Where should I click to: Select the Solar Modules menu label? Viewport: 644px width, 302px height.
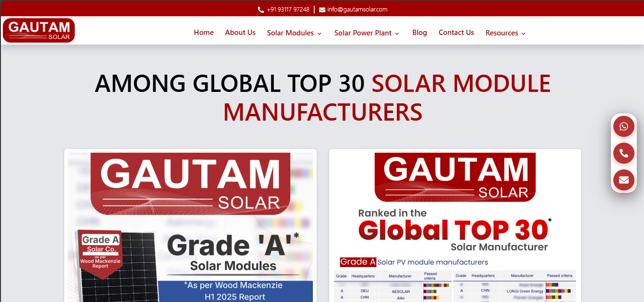(x=290, y=33)
